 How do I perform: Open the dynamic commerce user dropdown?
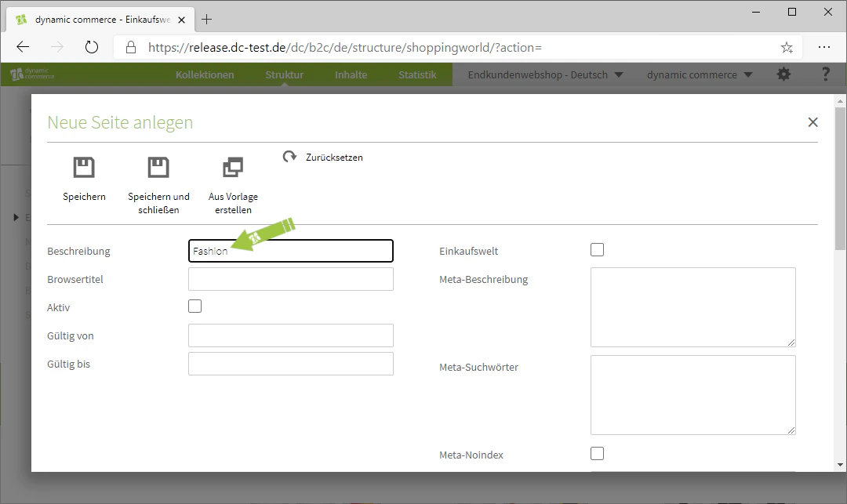700,75
